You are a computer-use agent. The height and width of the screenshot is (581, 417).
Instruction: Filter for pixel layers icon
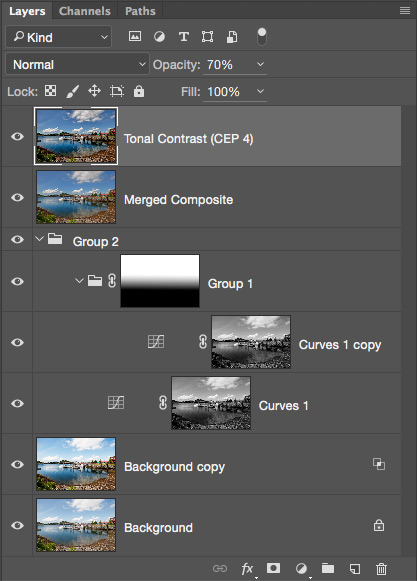point(135,36)
